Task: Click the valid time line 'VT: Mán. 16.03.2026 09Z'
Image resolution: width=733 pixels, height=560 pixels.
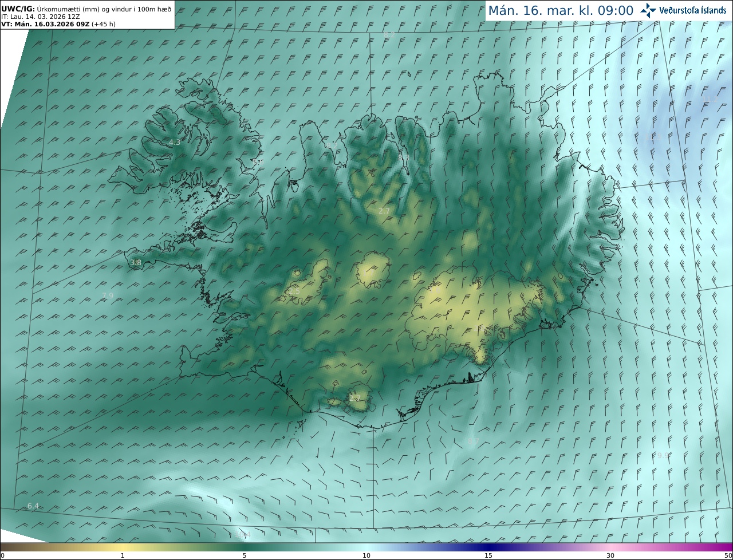Action: 45,24
